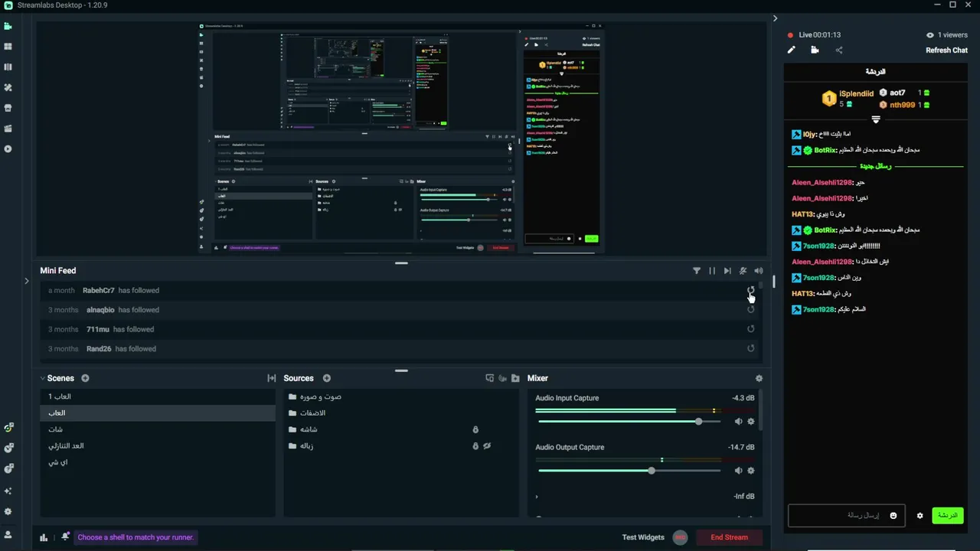The image size is (980, 551).
Task: Replay the 711mu follow alert
Action: [x=750, y=329]
